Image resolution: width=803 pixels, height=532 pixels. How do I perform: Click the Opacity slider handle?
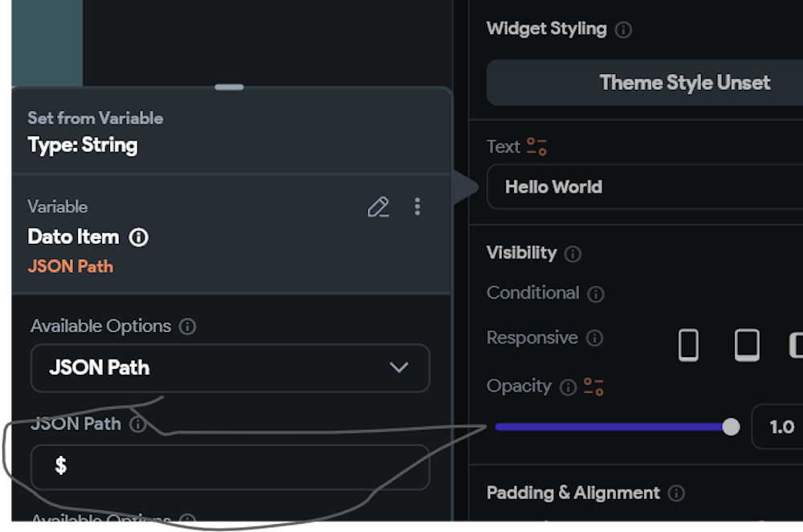coord(731,427)
